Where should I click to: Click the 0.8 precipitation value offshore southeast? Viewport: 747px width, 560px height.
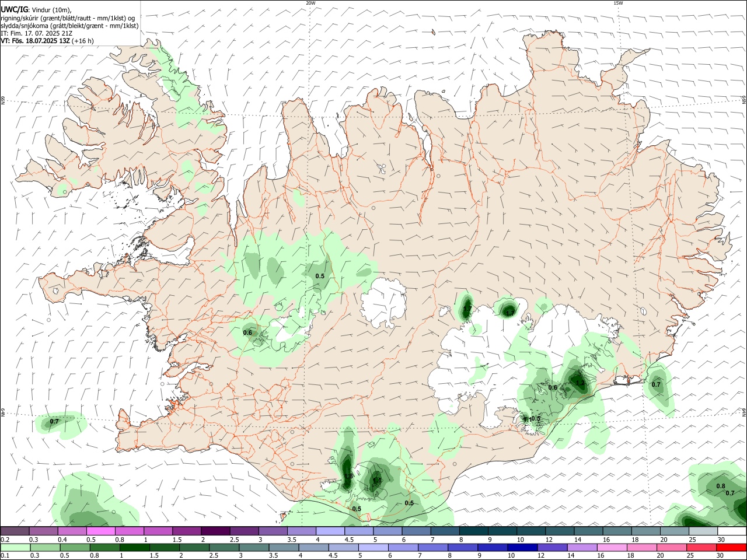coord(721,486)
